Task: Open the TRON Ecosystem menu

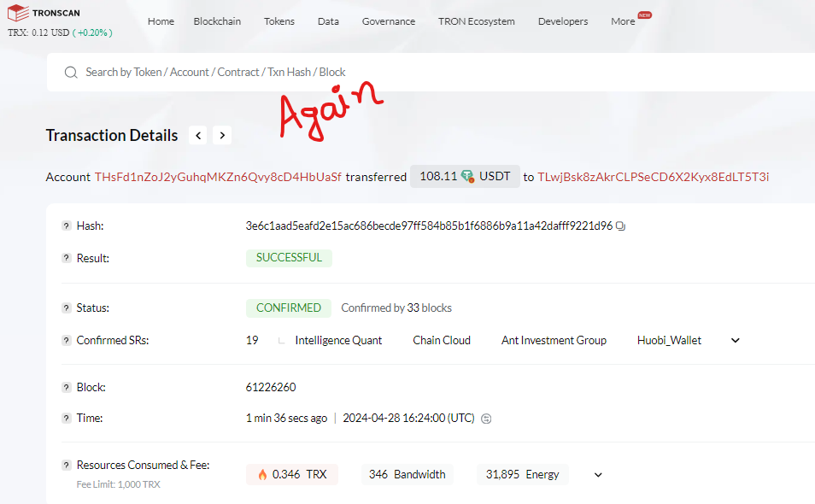Action: 477,21
